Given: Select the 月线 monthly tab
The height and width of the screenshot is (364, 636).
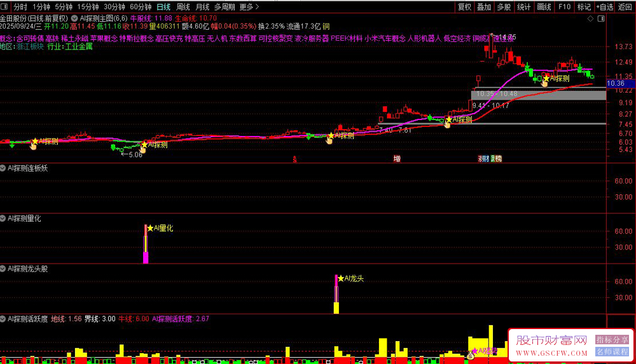Looking at the screenshot, I should [202, 7].
